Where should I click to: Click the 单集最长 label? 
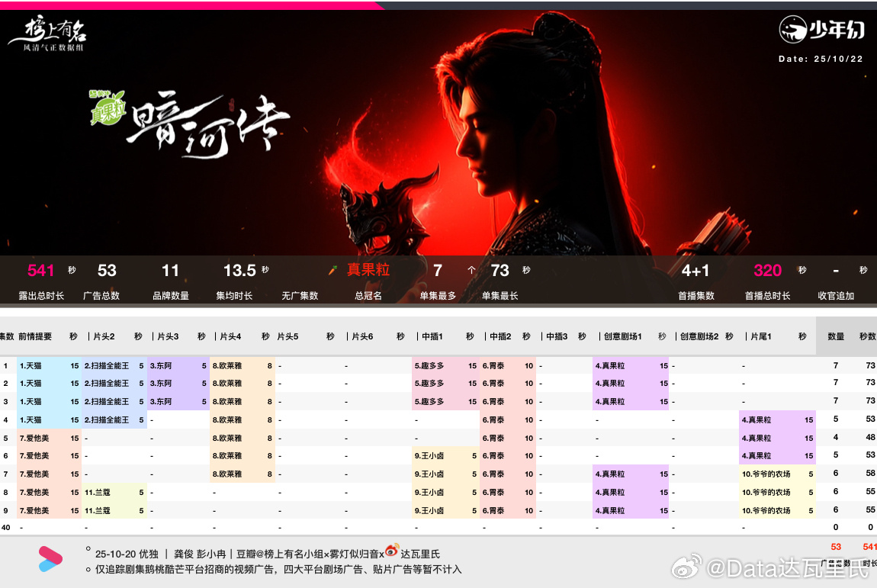click(x=500, y=296)
